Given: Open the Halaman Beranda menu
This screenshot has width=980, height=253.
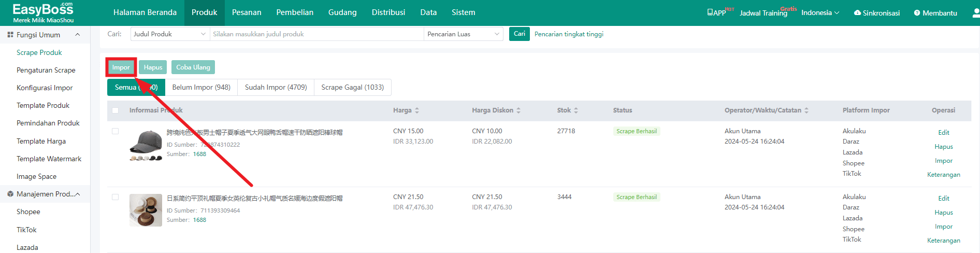Looking at the screenshot, I should [145, 12].
